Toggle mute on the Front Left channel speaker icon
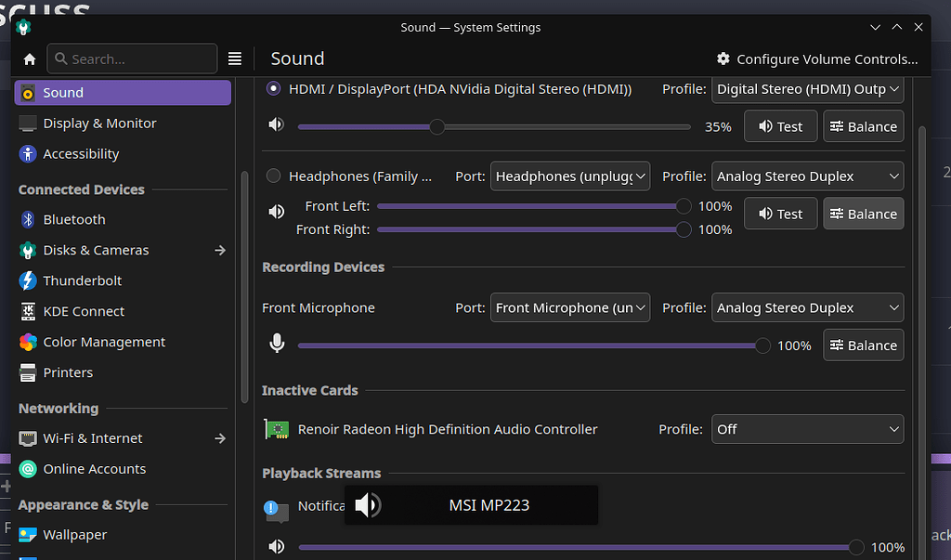The image size is (951, 560). click(276, 211)
